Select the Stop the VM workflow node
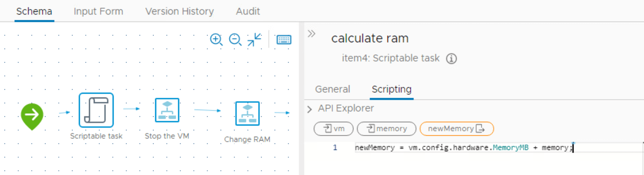This screenshot has width=644, height=175. [x=167, y=110]
